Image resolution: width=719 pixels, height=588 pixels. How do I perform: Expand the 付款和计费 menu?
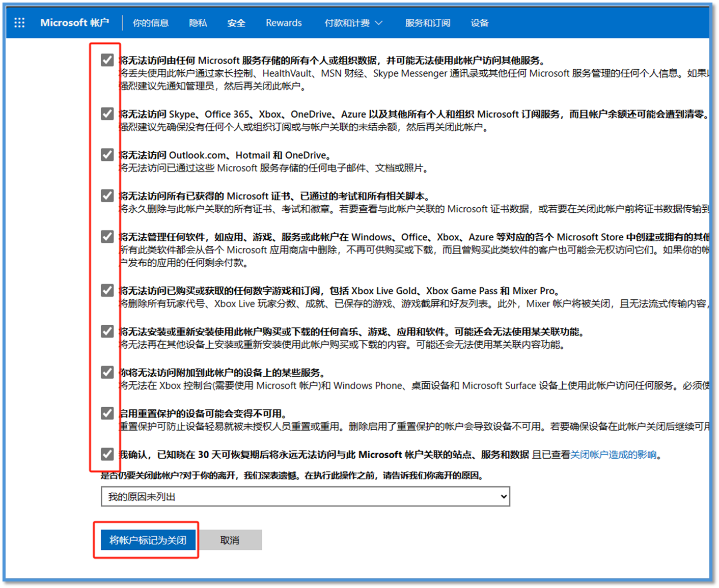[353, 23]
